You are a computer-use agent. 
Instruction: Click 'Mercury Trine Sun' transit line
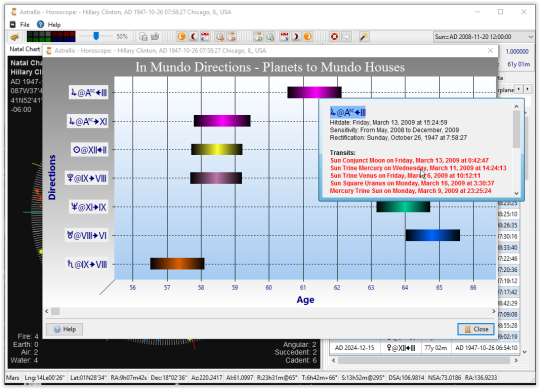(411, 191)
